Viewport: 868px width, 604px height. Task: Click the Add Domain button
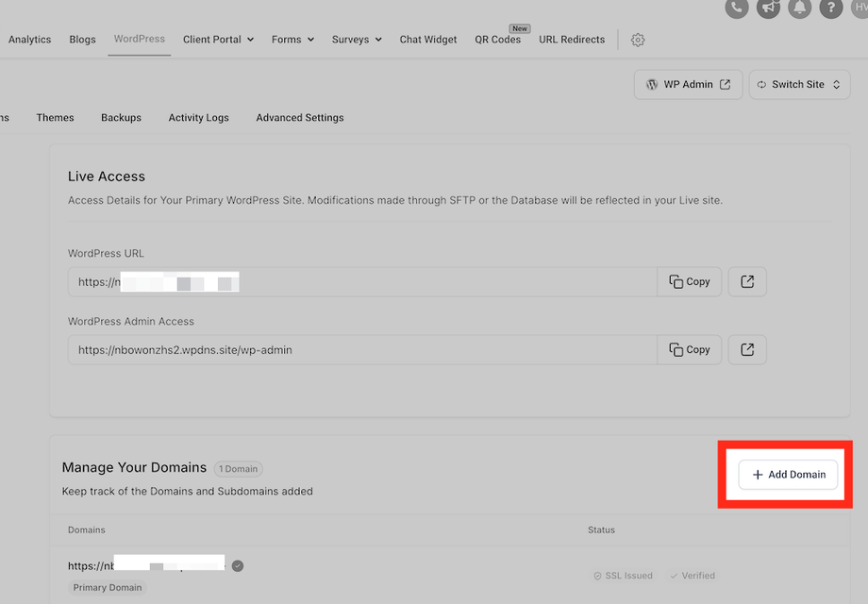pyautogui.click(x=789, y=475)
